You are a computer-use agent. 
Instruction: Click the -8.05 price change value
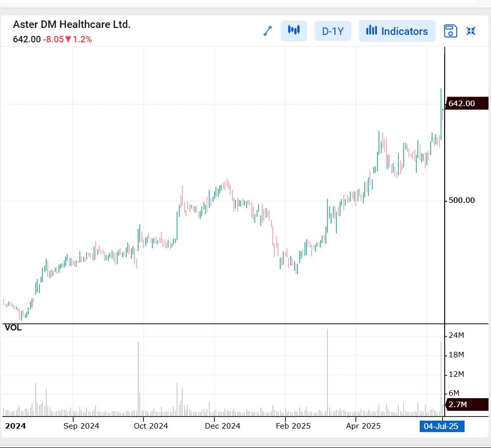tap(53, 39)
